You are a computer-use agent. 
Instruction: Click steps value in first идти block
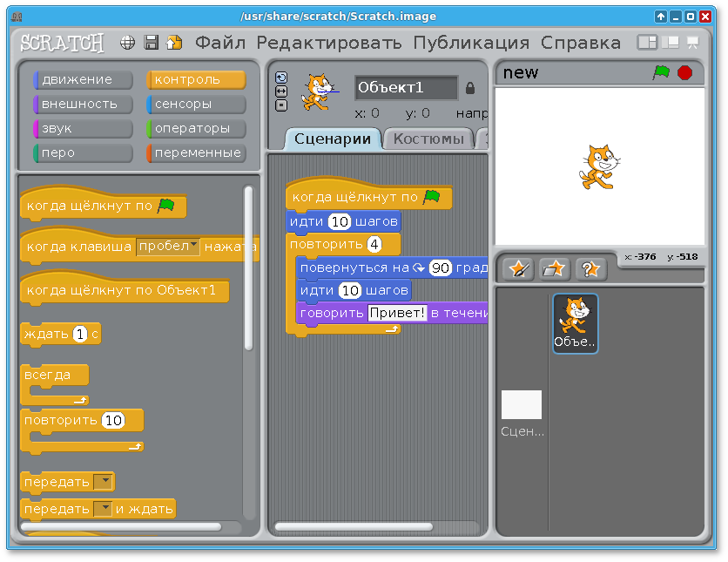(340, 221)
